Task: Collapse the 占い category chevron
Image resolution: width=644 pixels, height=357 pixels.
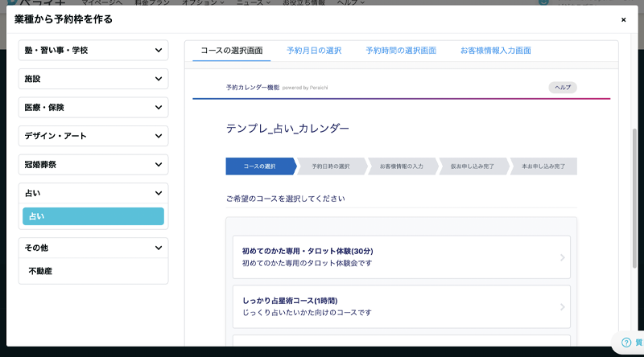Action: 159,193
